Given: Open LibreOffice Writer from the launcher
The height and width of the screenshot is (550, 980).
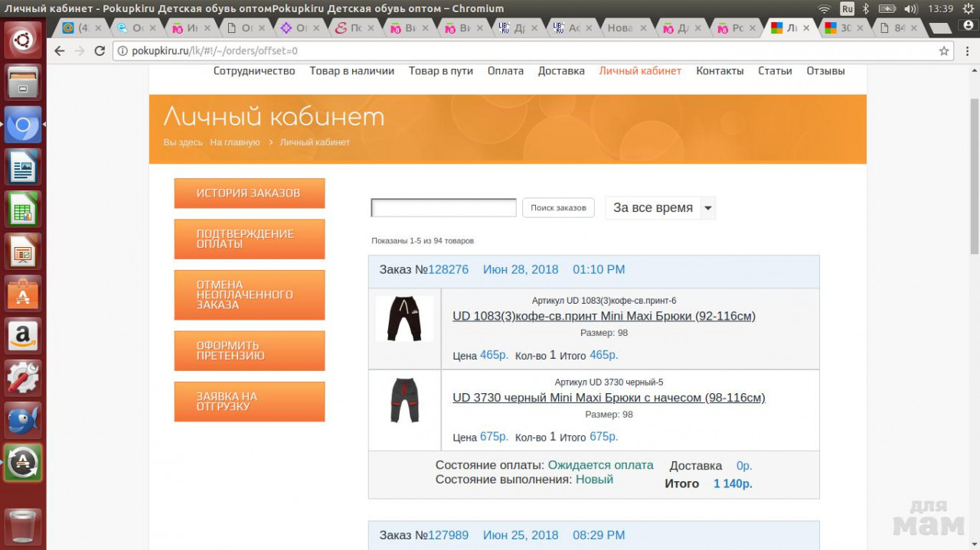Looking at the screenshot, I should click(23, 167).
